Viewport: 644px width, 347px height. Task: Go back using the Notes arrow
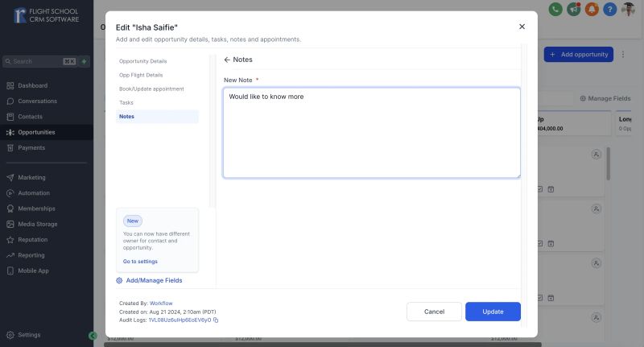coord(227,60)
